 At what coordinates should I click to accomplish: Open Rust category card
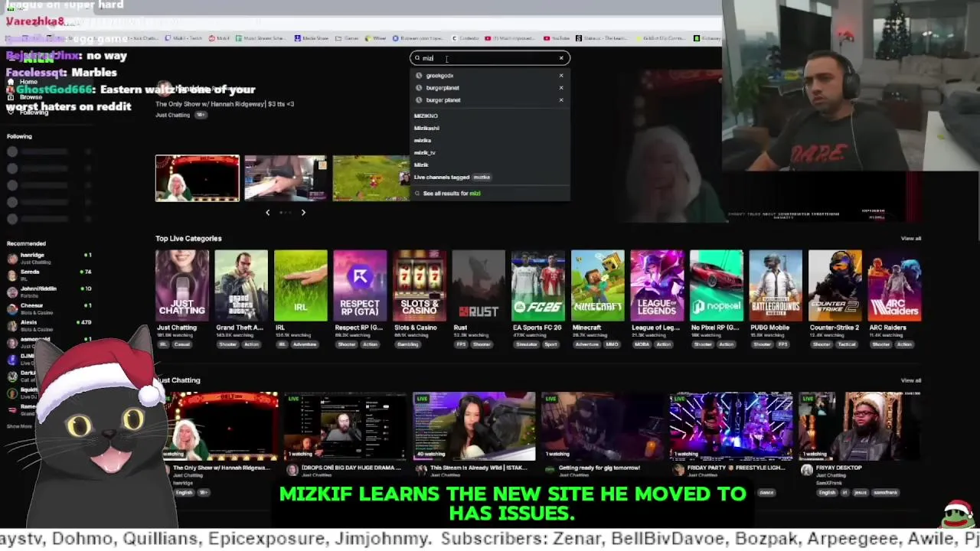(479, 285)
